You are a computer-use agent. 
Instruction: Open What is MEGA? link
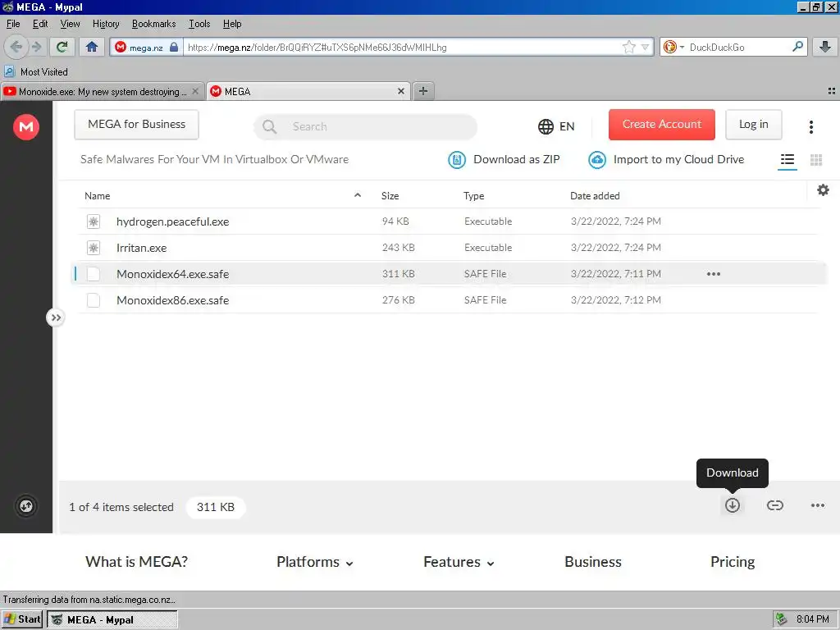pyautogui.click(x=137, y=561)
